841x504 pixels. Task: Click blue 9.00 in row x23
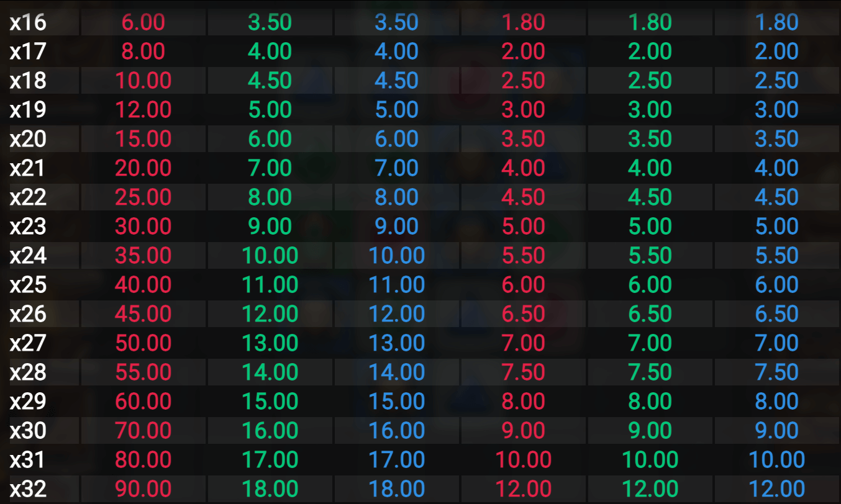click(397, 227)
